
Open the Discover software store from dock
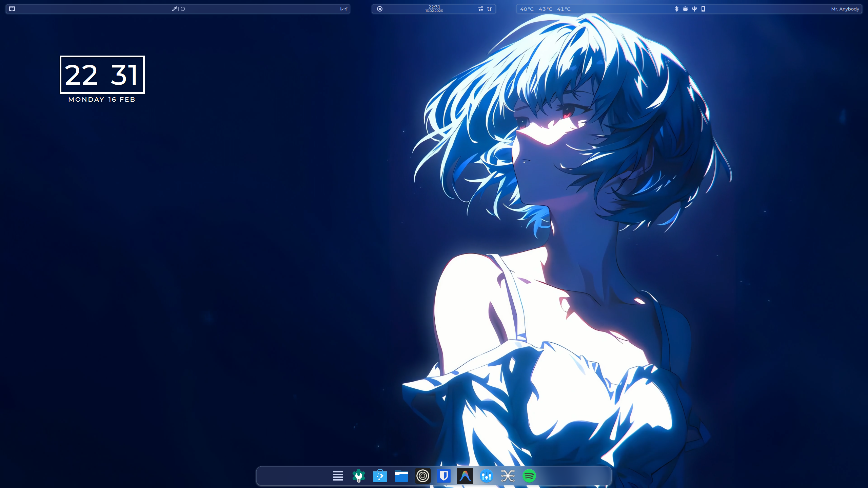click(x=380, y=476)
